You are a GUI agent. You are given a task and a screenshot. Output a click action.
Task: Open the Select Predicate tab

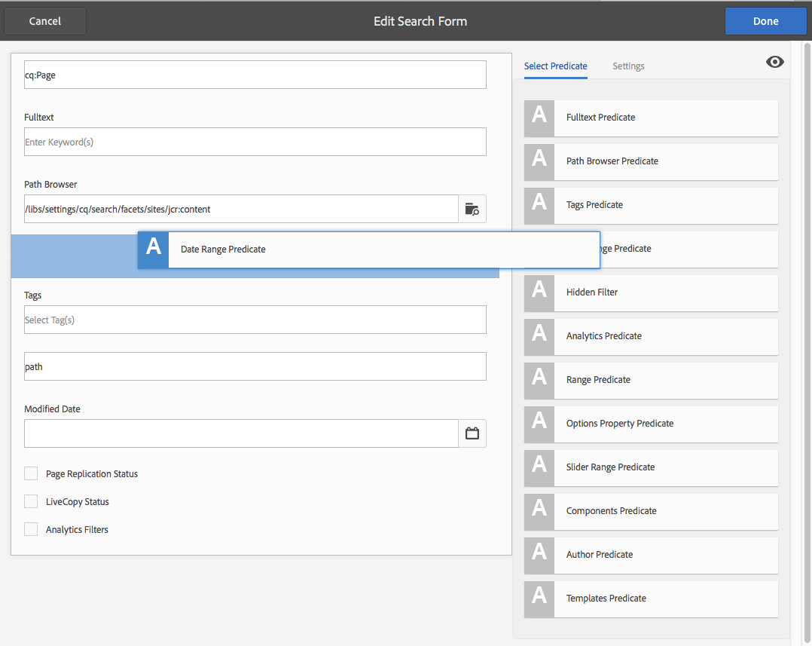click(555, 66)
